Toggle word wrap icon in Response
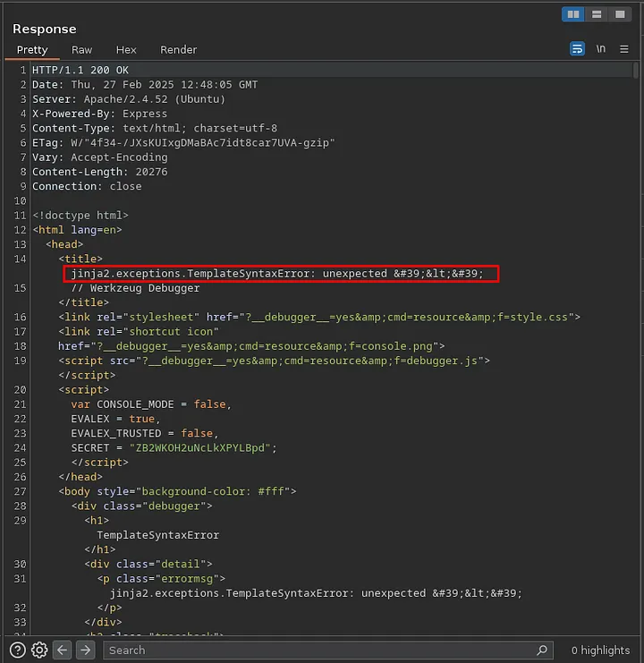 click(x=577, y=49)
